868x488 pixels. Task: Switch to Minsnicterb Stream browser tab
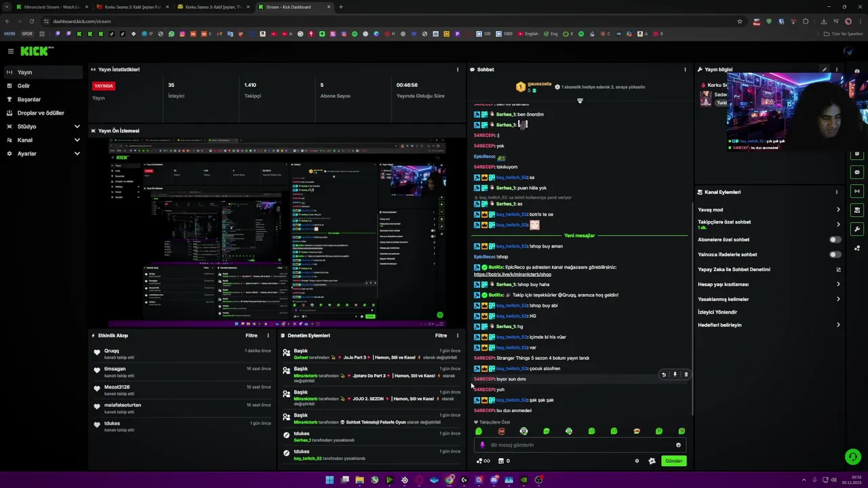[x=51, y=7]
